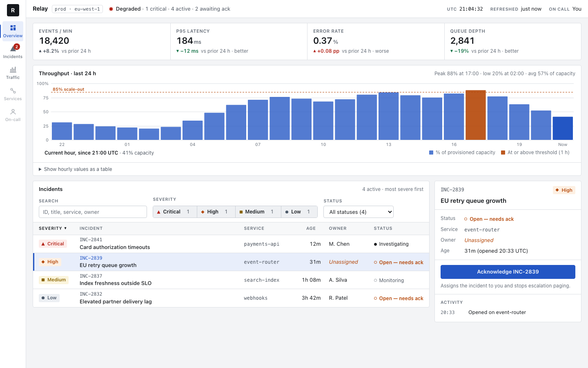Viewport: 588px width, 368px height.
Task: Acknowledge incident INC-2839
Action: (508, 272)
